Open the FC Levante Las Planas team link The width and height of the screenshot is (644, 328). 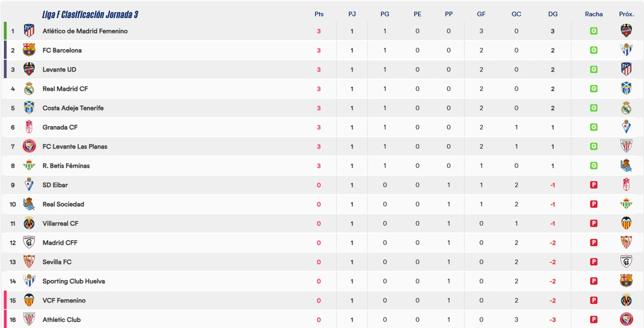pos(75,146)
